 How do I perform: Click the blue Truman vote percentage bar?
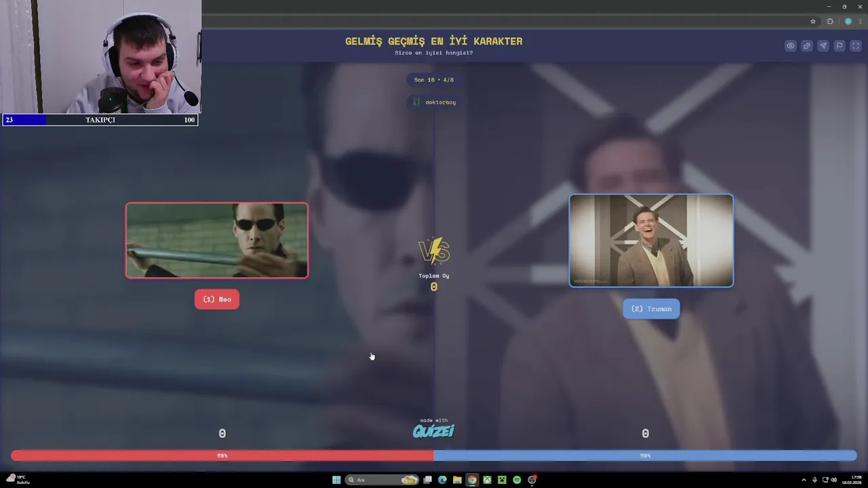[645, 455]
